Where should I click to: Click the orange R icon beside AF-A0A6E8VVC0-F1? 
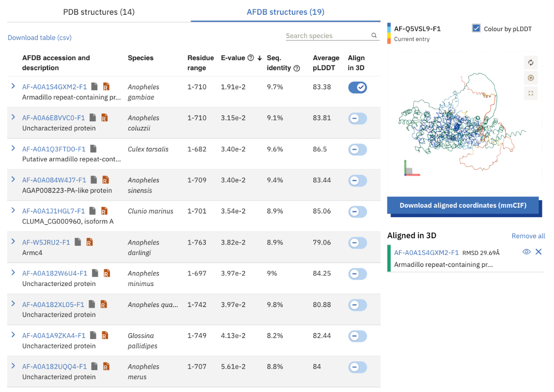point(104,117)
